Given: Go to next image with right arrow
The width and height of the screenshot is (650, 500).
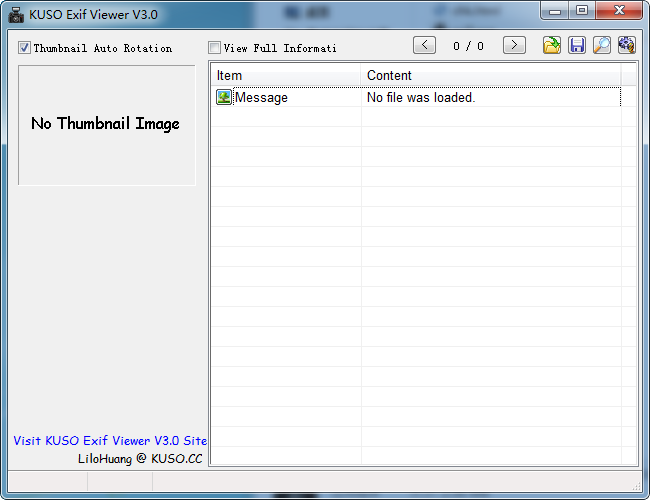Looking at the screenshot, I should (x=514, y=45).
